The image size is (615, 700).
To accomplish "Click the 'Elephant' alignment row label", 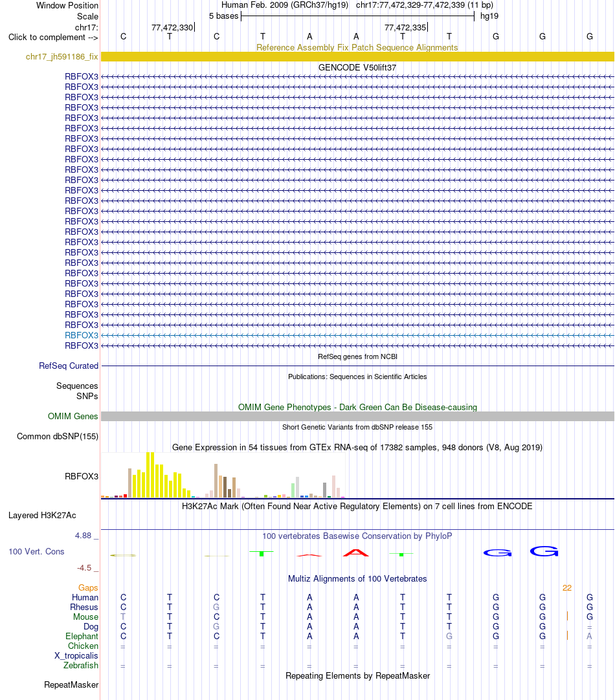I will (82, 636).
